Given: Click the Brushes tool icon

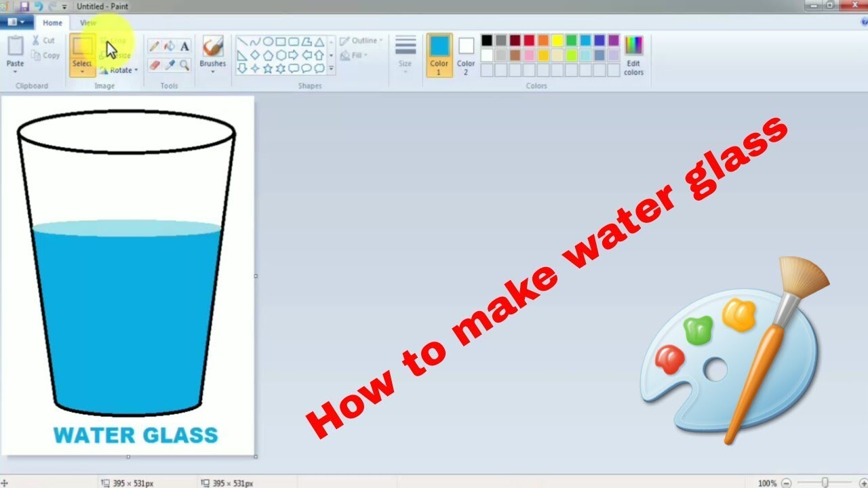Looking at the screenshot, I should pyautogui.click(x=212, y=47).
